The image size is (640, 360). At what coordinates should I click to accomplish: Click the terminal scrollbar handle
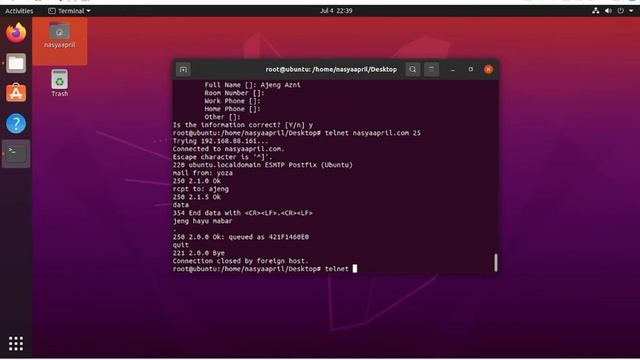point(496,262)
